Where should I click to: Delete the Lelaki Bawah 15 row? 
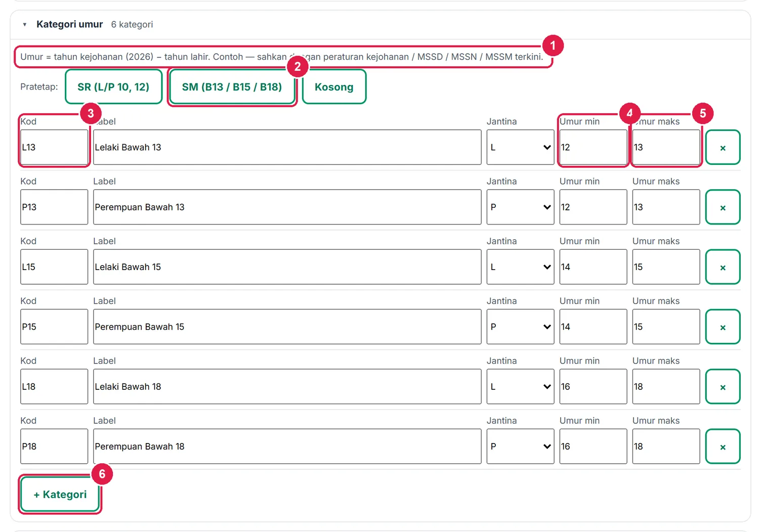pyautogui.click(x=723, y=267)
